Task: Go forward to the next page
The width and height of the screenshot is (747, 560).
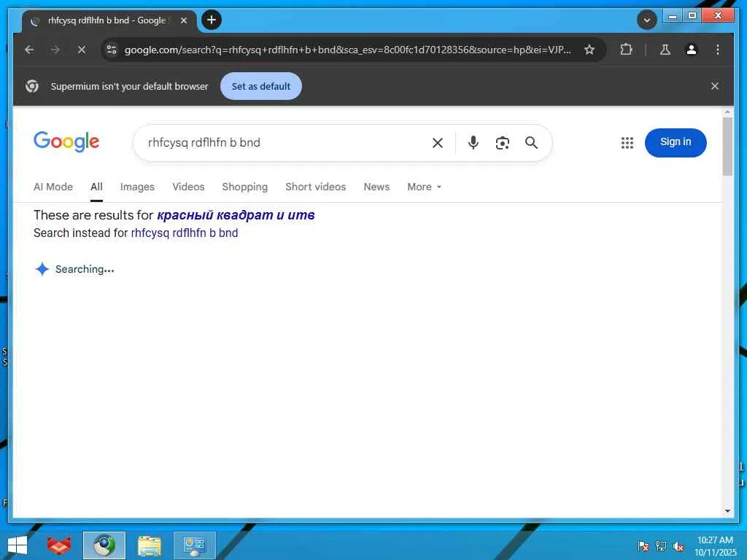Action: tap(55, 50)
